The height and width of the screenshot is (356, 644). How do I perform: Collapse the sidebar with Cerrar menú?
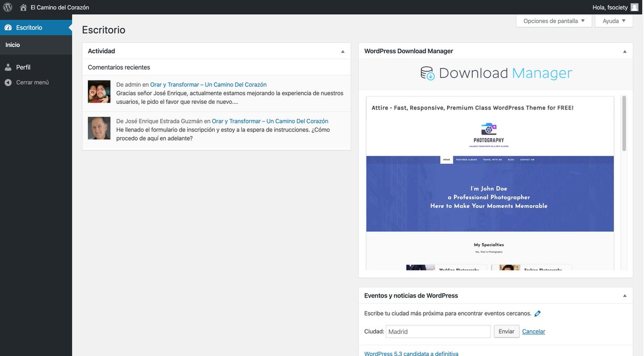click(x=36, y=83)
